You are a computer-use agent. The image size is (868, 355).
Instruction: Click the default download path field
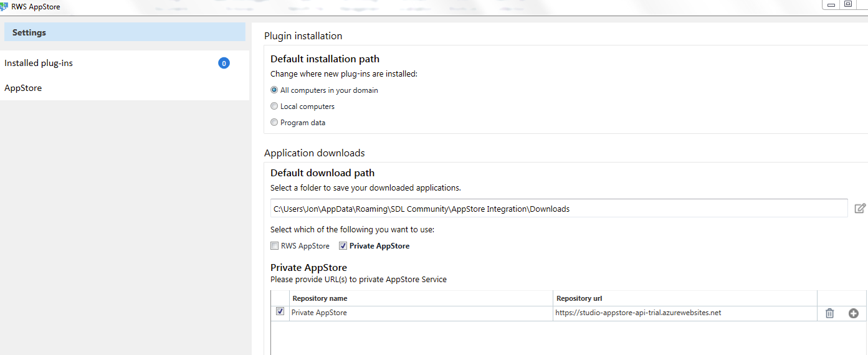[x=559, y=209]
